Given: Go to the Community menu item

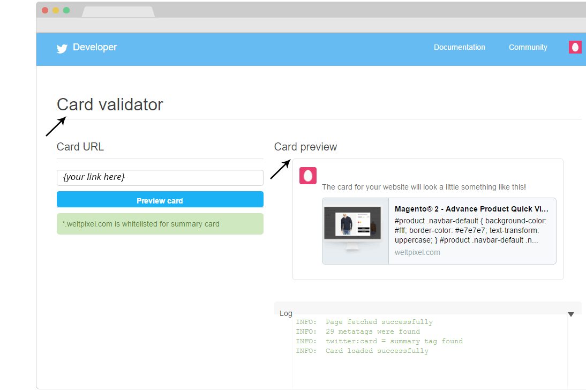Looking at the screenshot, I should (x=528, y=47).
